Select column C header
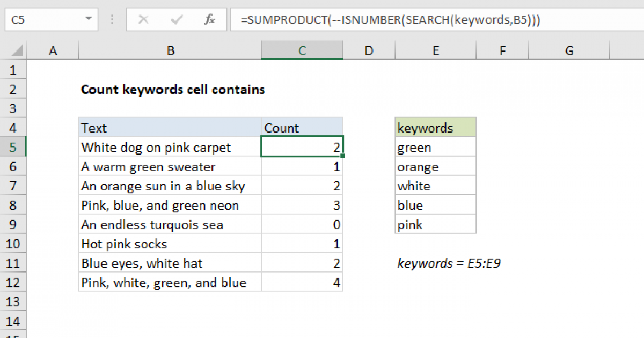The height and width of the screenshot is (338, 644). click(302, 51)
